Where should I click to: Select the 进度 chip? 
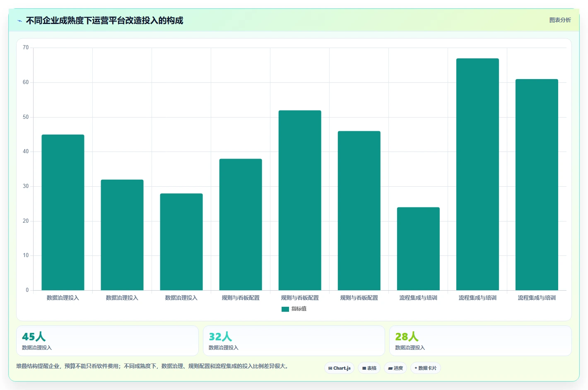point(395,368)
